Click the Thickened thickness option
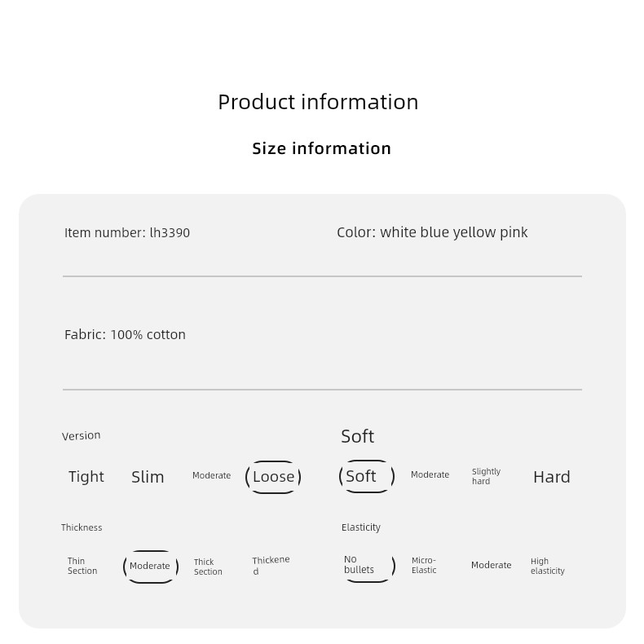644x644 pixels. [x=271, y=566]
